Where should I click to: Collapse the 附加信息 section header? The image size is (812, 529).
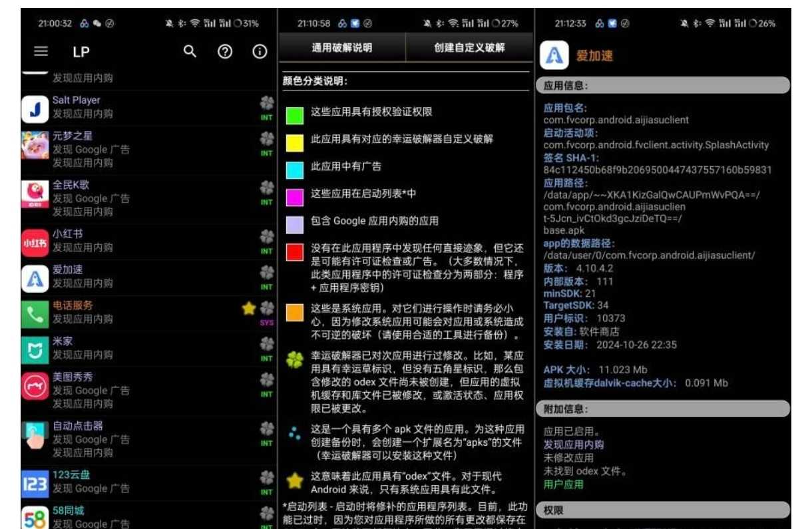pyautogui.click(x=662, y=409)
